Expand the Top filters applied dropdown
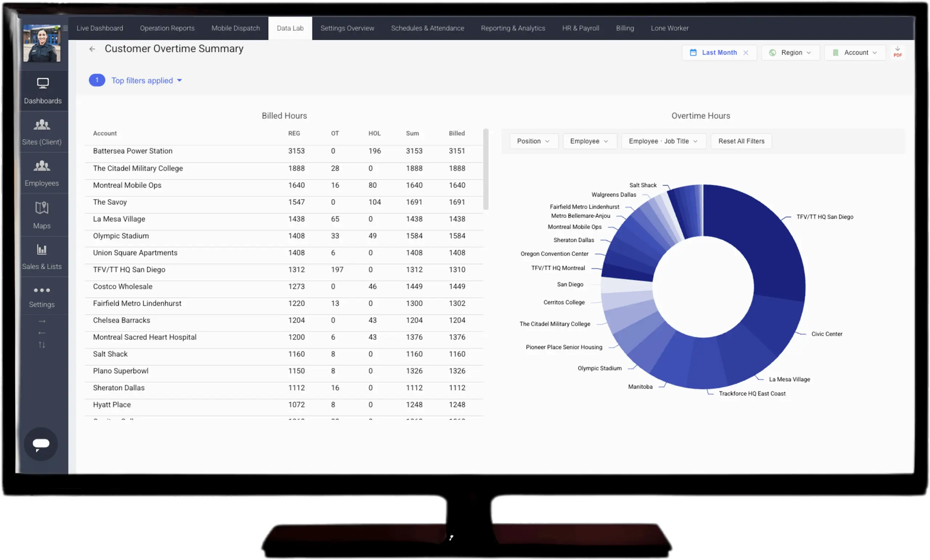Viewport: 930px width, 560px height. point(146,80)
